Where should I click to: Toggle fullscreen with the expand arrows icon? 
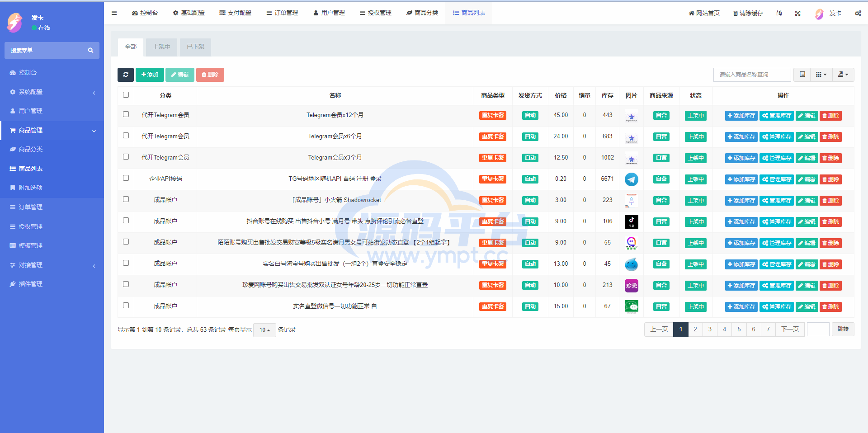[x=798, y=13]
